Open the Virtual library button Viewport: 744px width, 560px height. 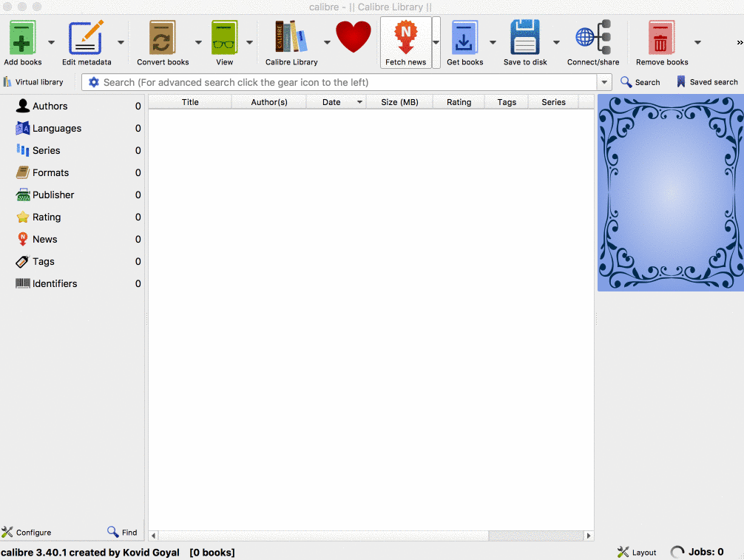[33, 82]
